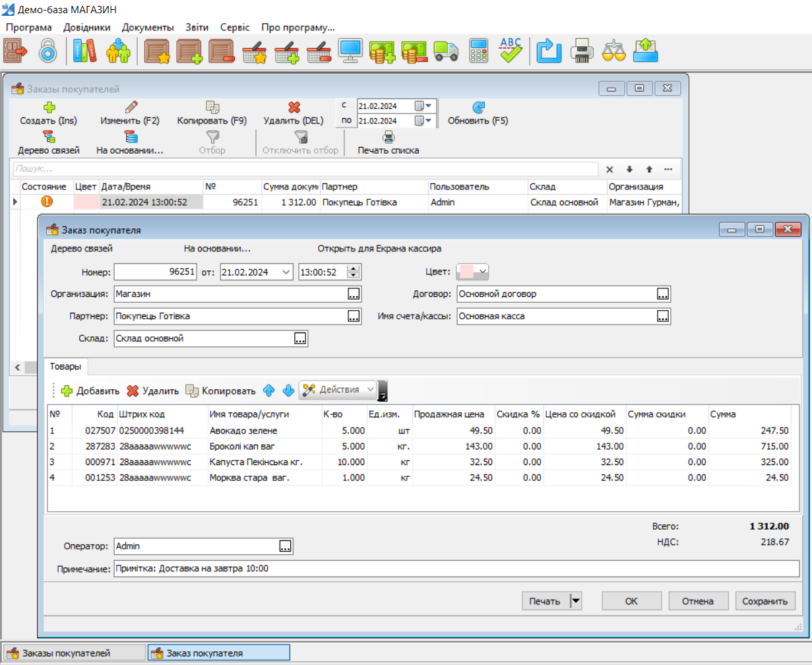Viewport: 812px width, 665px height.
Task: Open the Звіти menu
Action: tap(197, 27)
